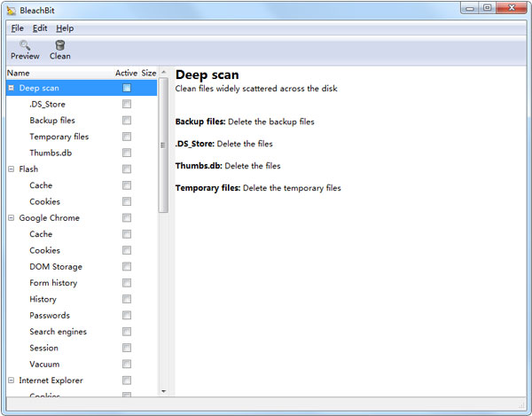The image size is (532, 416).
Task: Toggle the Internet Explorer group checkbox
Action: 127,381
